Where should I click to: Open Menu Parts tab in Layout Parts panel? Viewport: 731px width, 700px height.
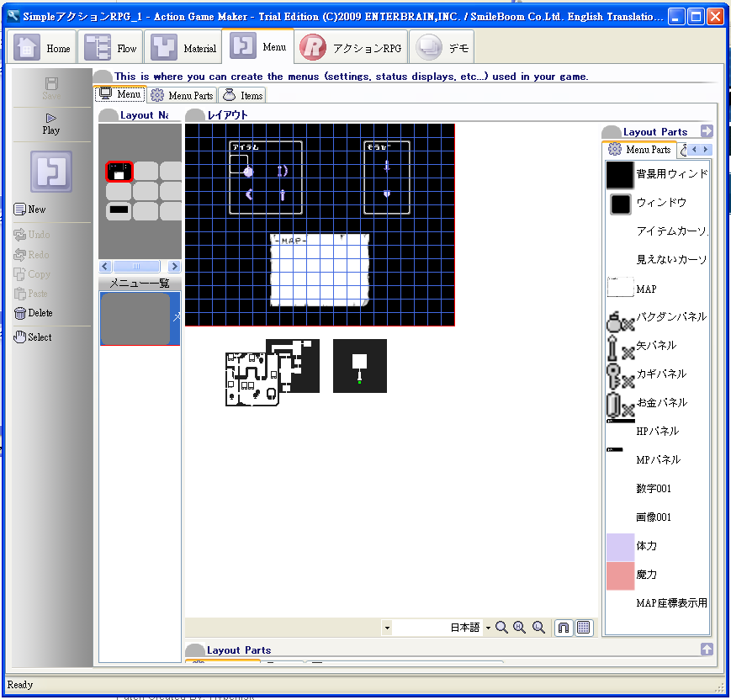click(x=639, y=149)
